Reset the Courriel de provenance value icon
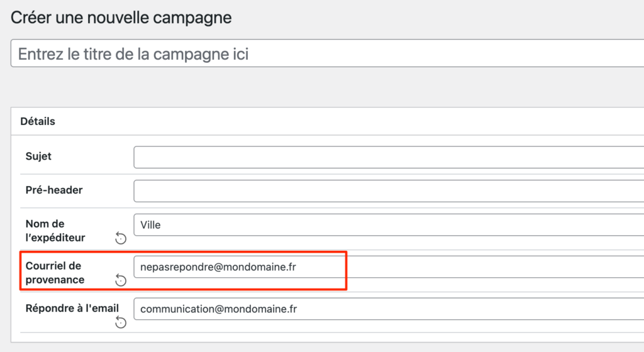The width and height of the screenshot is (644, 352). tap(121, 280)
